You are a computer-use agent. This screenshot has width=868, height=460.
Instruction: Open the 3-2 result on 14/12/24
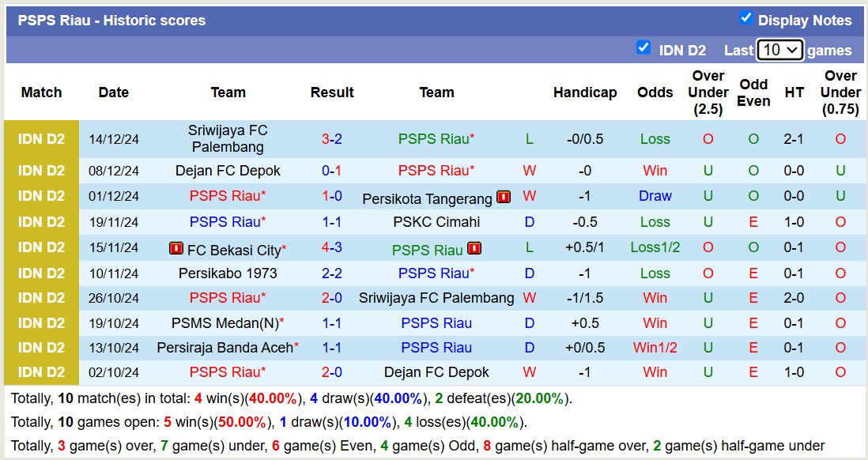point(332,139)
